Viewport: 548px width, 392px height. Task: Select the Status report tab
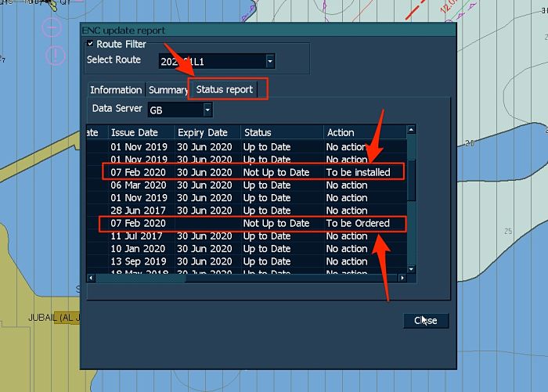pyautogui.click(x=225, y=90)
